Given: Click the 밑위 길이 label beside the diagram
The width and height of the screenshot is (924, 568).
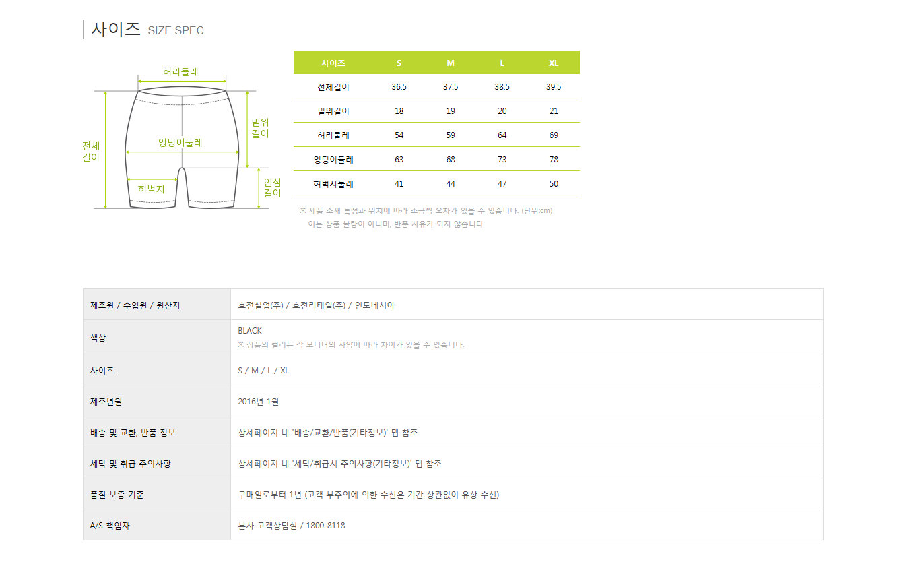Looking at the screenshot, I should tap(260, 128).
